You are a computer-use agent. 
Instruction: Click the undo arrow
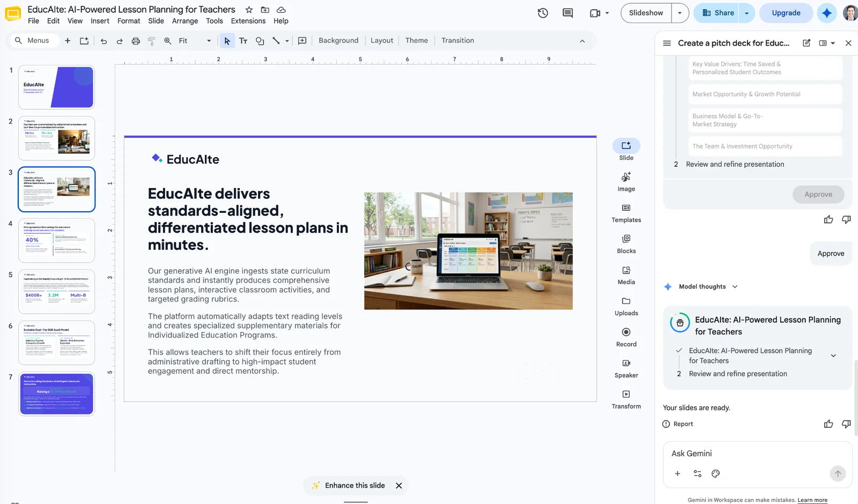(103, 41)
